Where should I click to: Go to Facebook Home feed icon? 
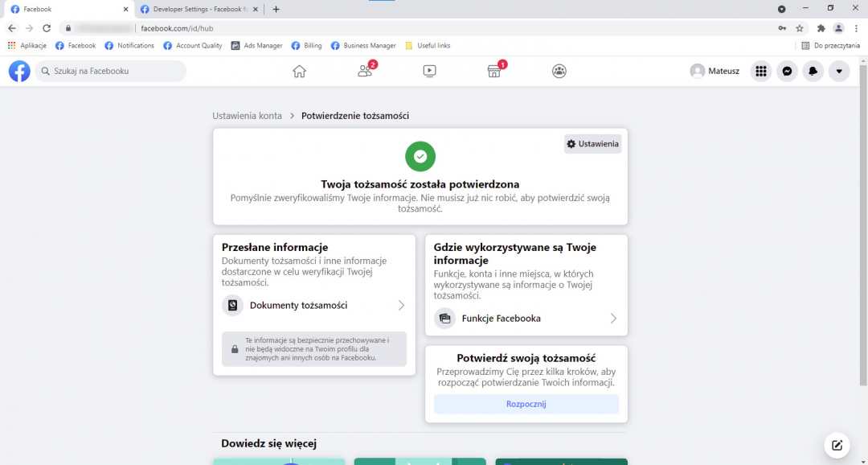click(x=299, y=71)
